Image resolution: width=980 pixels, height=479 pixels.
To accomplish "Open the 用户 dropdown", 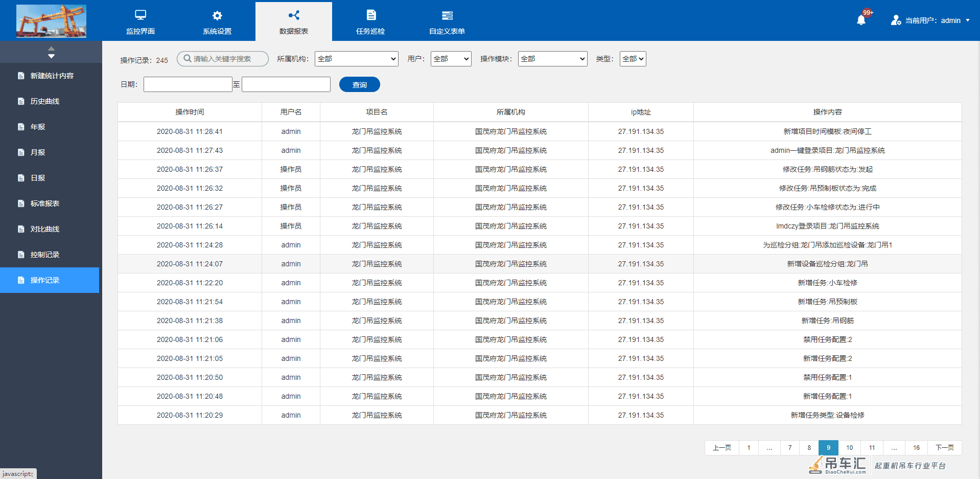I will click(x=451, y=59).
